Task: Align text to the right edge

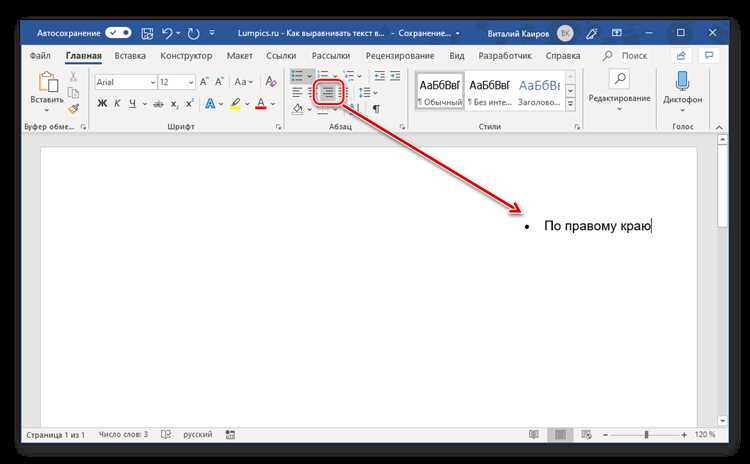Action: (x=328, y=92)
